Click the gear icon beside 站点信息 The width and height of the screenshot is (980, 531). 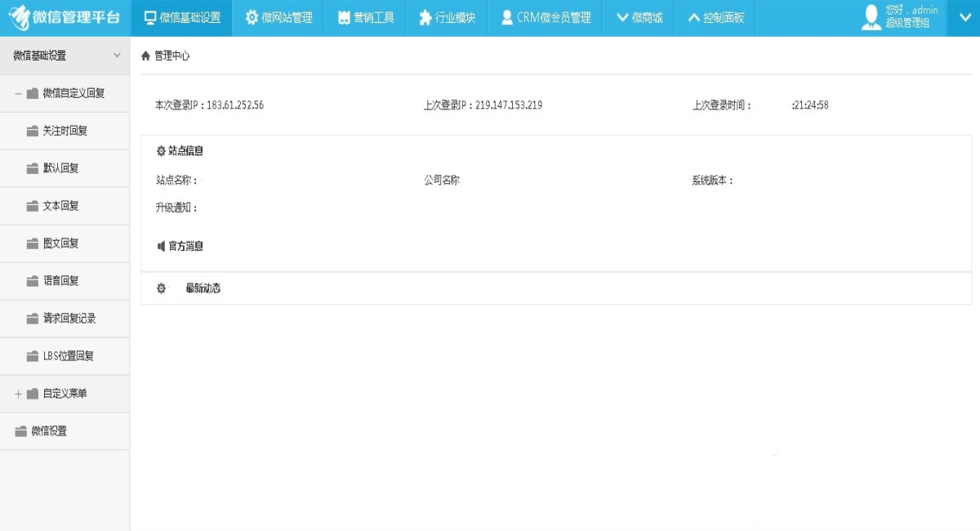click(x=161, y=151)
